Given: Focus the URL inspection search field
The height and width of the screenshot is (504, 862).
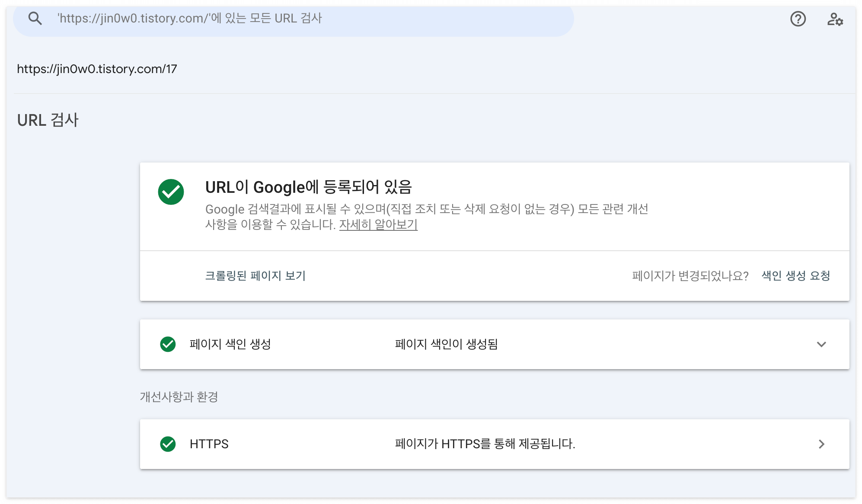Looking at the screenshot, I should (294, 19).
